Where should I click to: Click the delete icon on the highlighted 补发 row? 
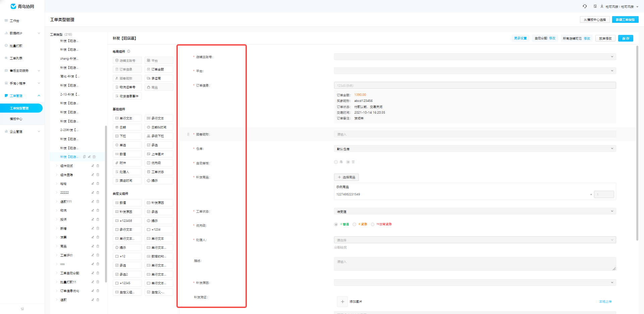pyautogui.click(x=94, y=157)
